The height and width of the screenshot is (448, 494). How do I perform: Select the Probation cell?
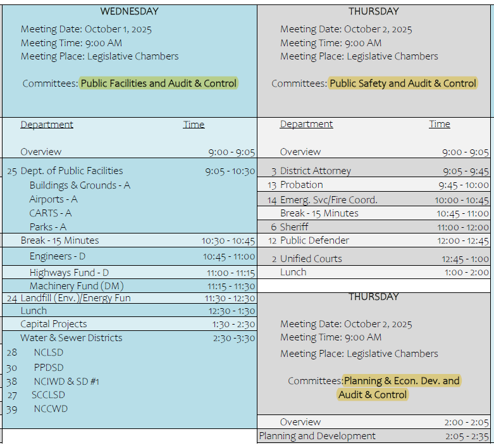pyautogui.click(x=301, y=185)
